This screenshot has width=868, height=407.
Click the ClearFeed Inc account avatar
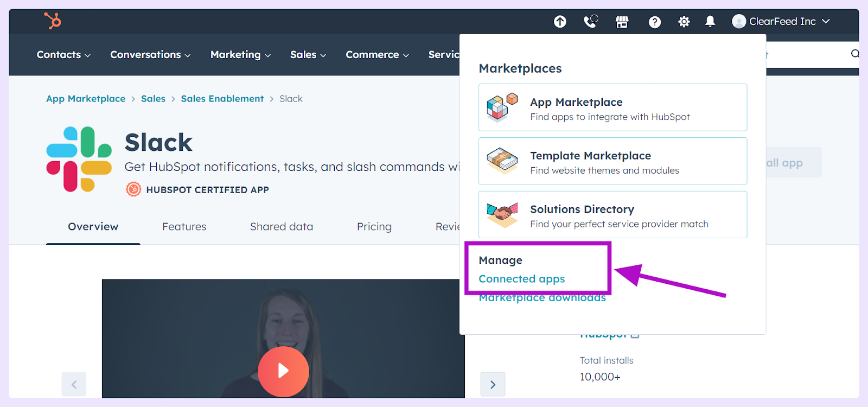point(739,21)
